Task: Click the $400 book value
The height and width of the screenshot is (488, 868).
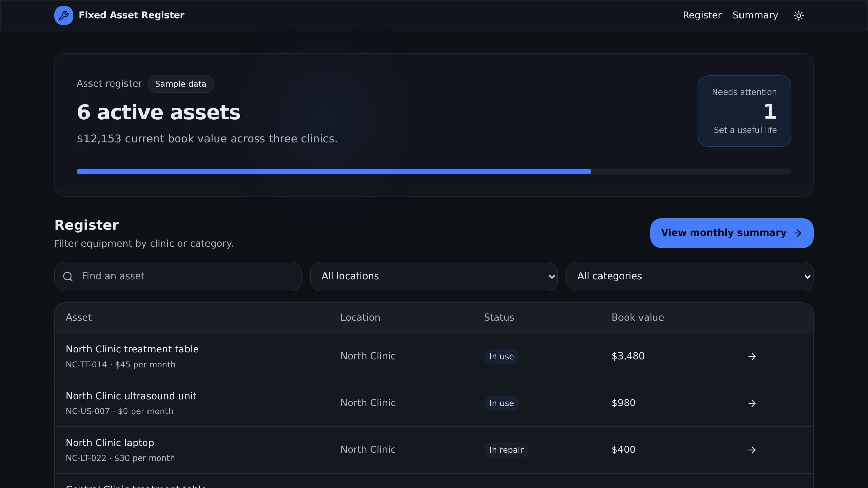Action: tap(623, 450)
